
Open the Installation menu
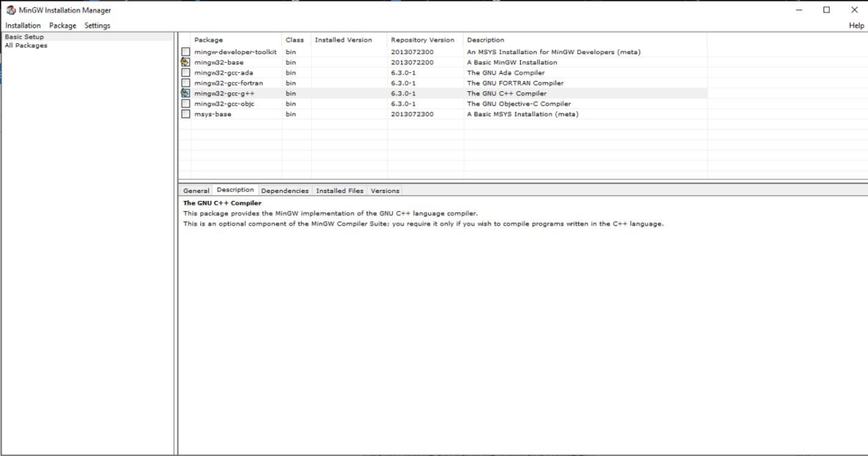pos(23,25)
